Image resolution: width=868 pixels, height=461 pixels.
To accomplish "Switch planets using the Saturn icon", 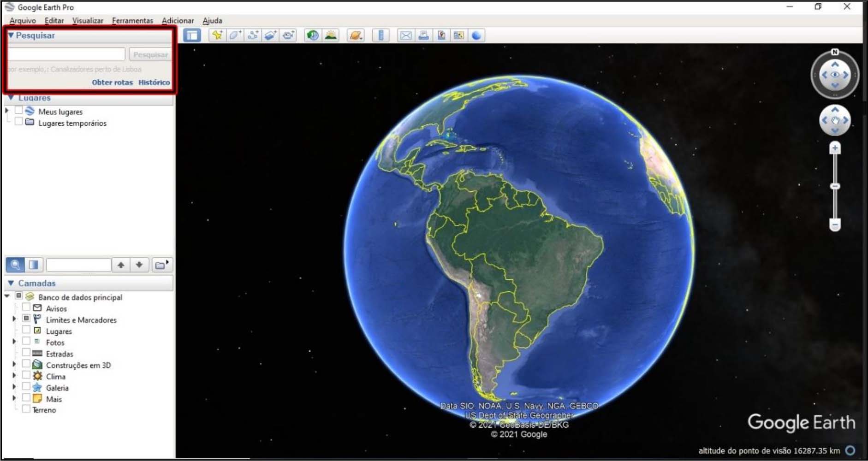I will pos(356,35).
